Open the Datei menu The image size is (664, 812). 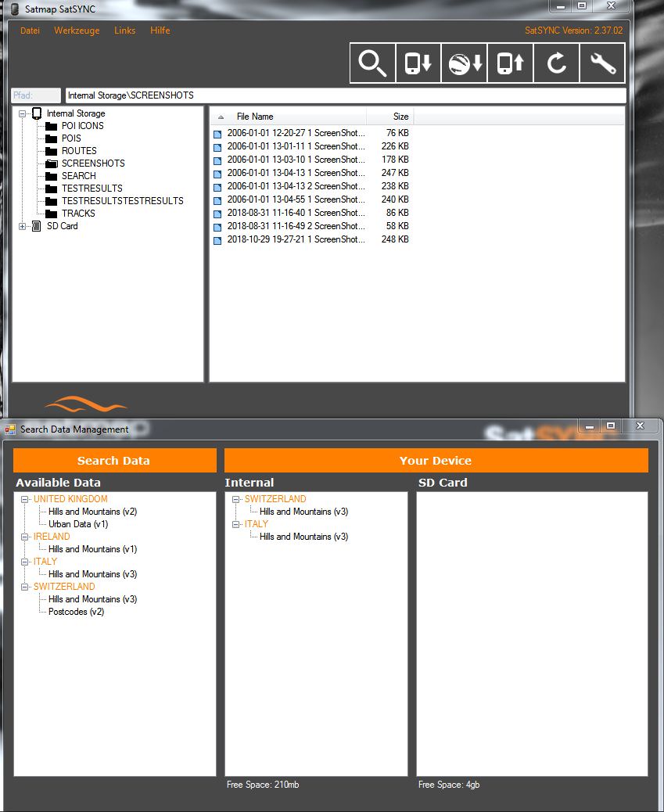pos(30,31)
